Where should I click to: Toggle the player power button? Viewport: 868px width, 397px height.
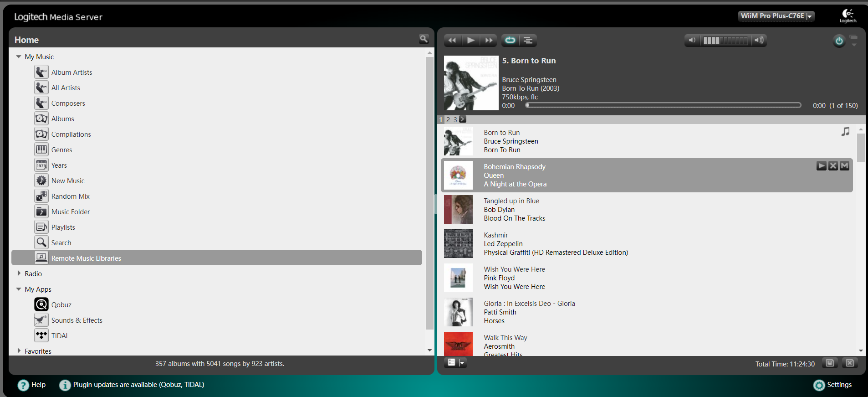839,41
